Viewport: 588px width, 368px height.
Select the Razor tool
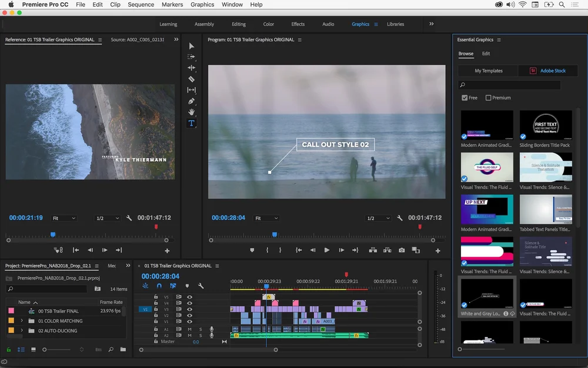coord(191,79)
